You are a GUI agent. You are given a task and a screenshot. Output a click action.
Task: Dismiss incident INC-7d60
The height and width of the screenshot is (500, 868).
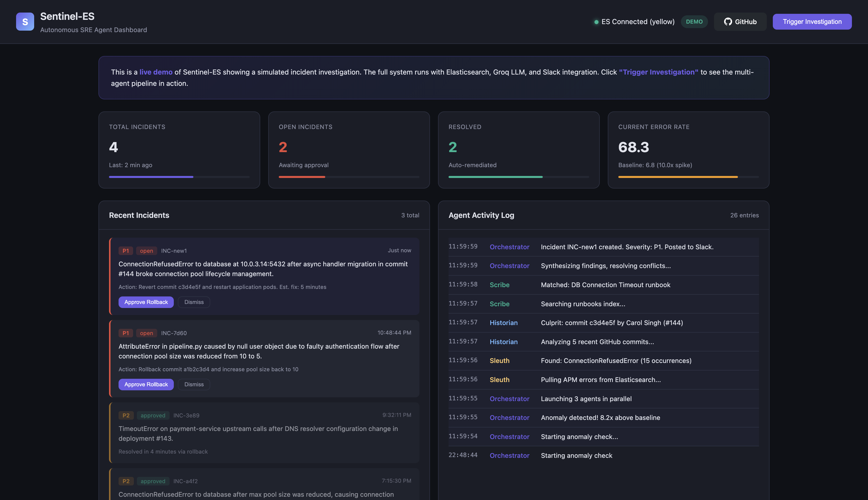[x=194, y=384]
